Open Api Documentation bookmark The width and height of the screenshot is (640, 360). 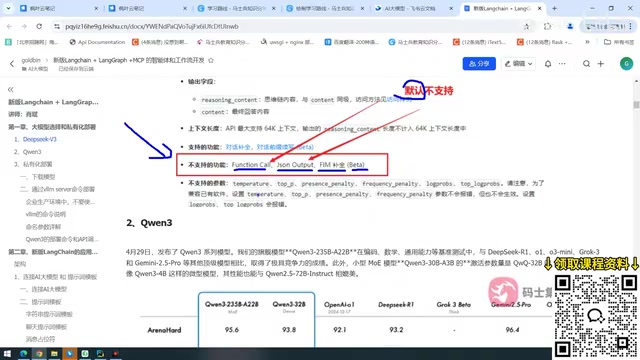click(97, 42)
